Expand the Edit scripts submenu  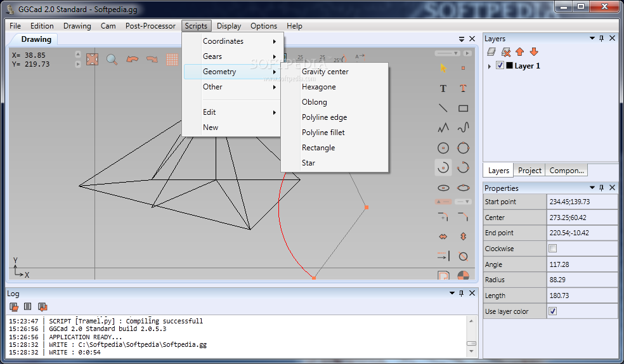231,112
